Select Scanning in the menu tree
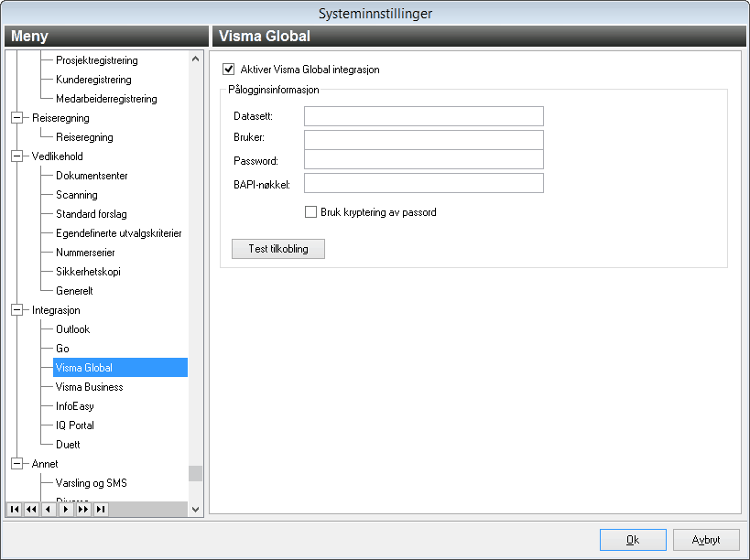 (77, 195)
